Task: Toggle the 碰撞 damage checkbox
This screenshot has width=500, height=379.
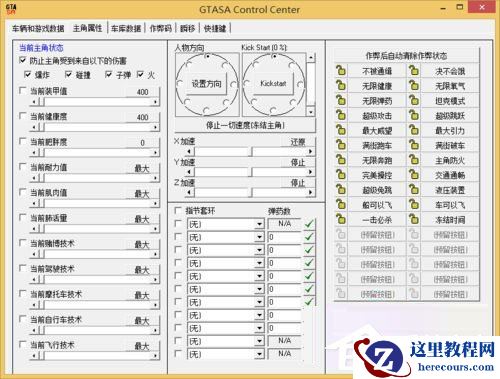Action: (69, 74)
